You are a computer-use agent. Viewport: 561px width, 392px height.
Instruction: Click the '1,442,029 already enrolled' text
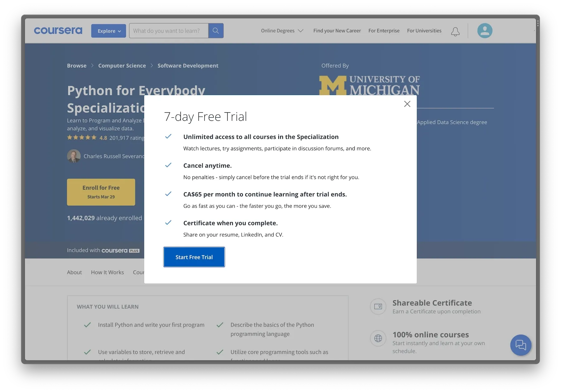[x=104, y=218]
